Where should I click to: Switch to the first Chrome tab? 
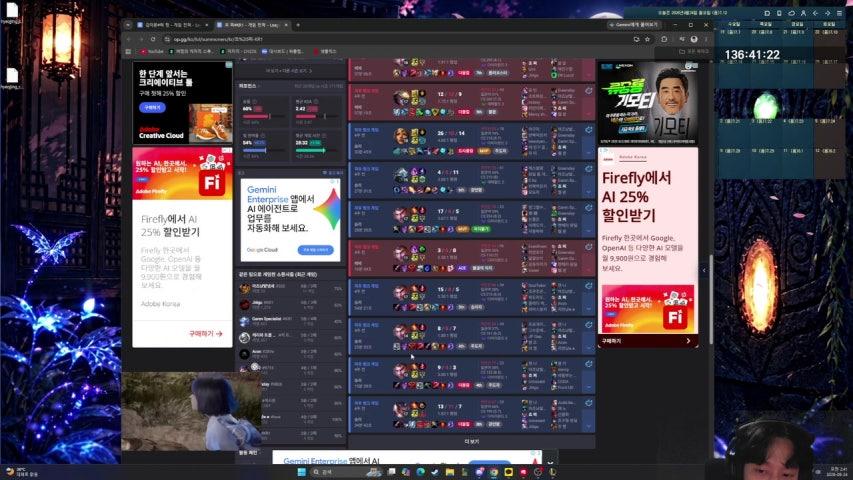(170, 25)
